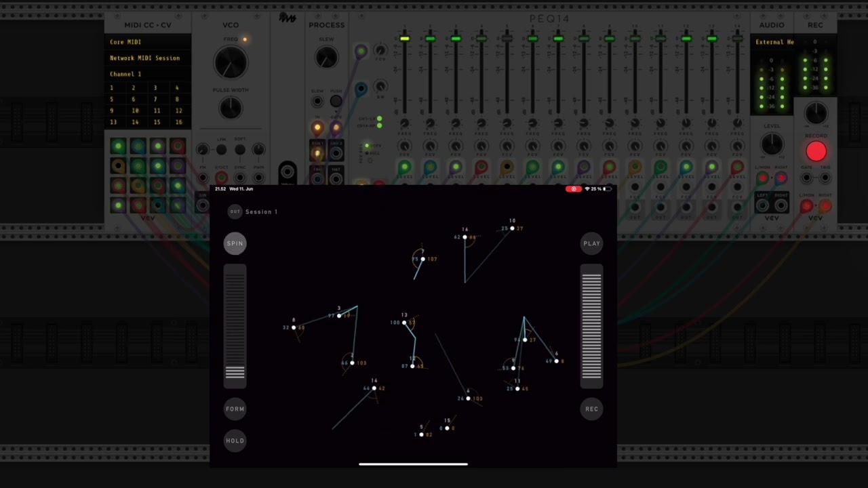868x488 pixels.
Task: Click the VCO FM input jack
Action: click(x=203, y=178)
